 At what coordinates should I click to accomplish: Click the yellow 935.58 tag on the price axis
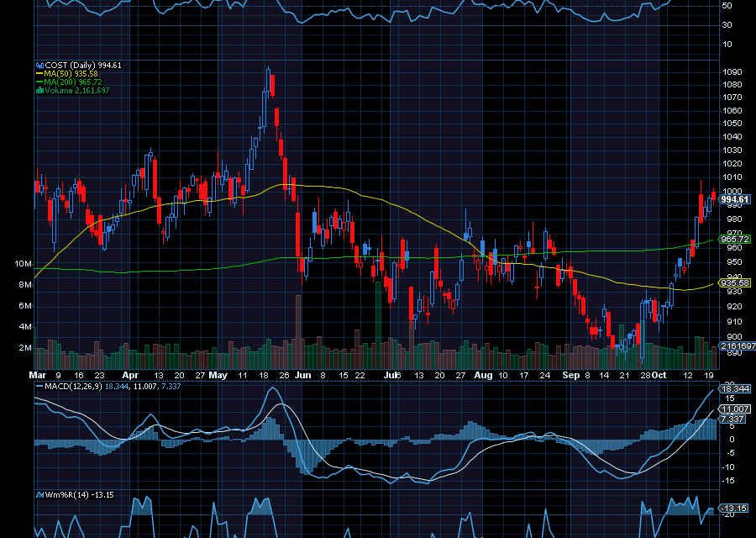(x=735, y=283)
